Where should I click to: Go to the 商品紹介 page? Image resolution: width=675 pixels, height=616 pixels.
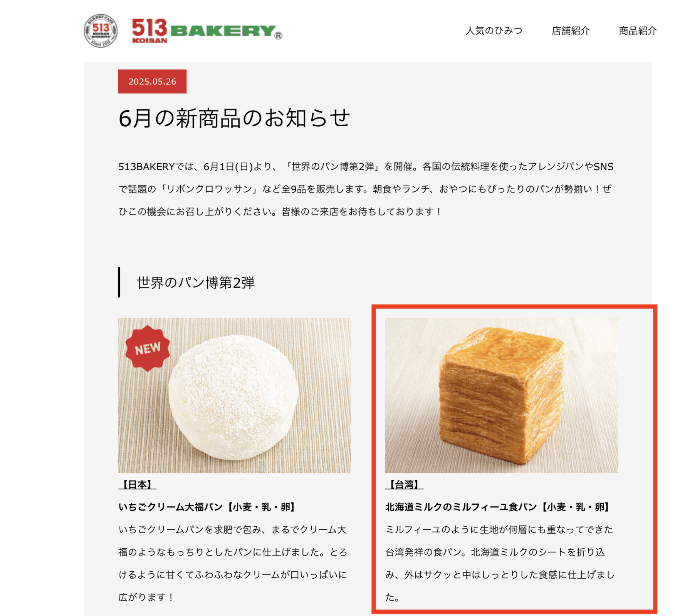point(638,31)
